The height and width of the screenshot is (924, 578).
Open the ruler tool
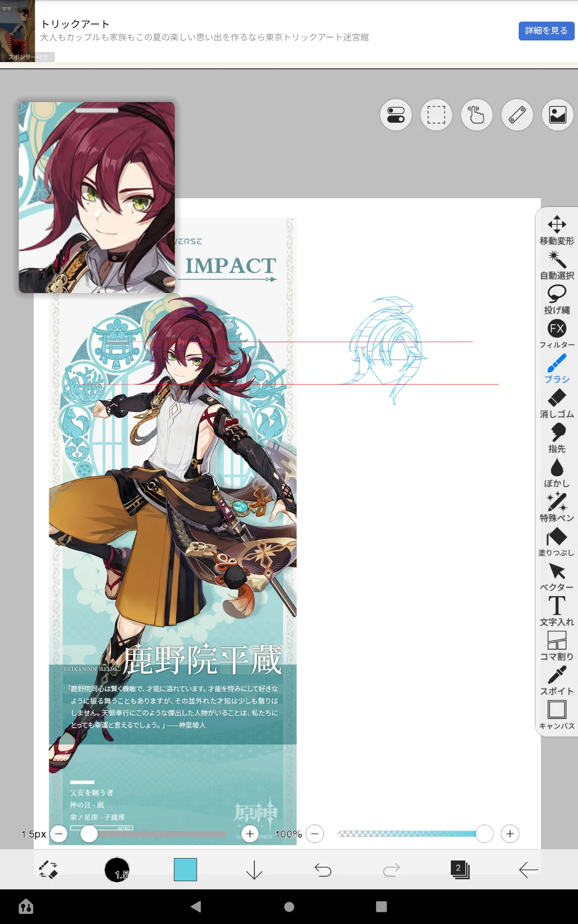coord(517,115)
